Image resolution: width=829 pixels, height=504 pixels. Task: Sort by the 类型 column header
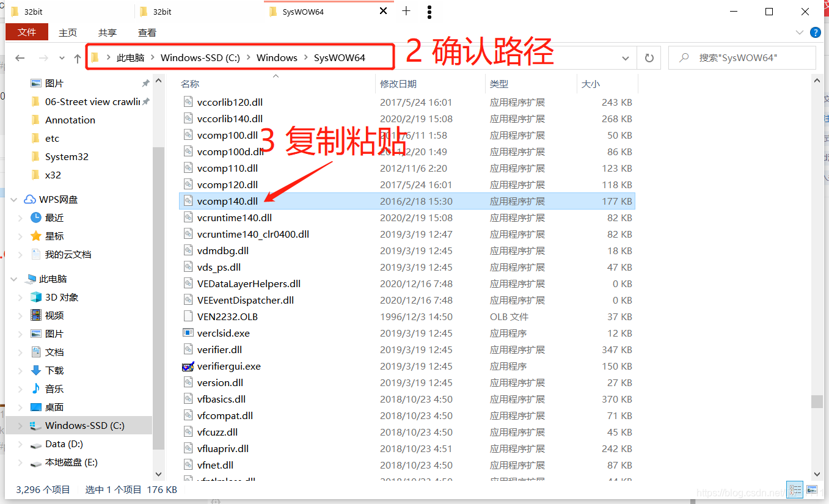point(531,84)
